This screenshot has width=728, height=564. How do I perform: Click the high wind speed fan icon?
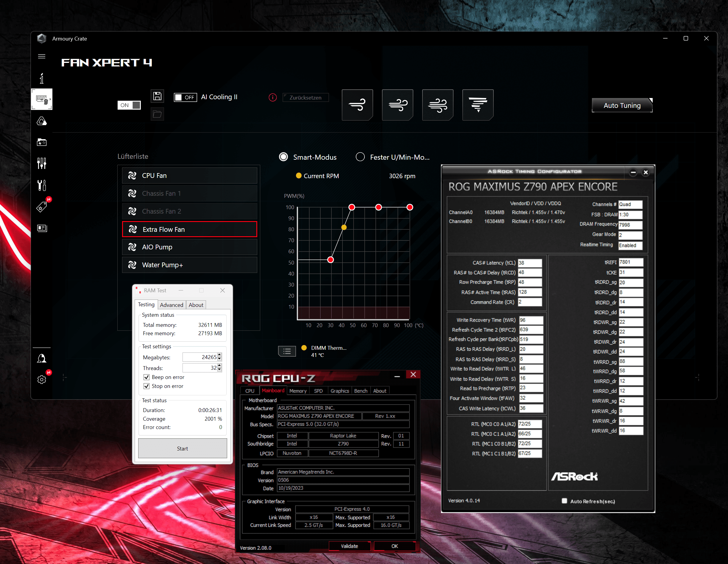tap(439, 105)
